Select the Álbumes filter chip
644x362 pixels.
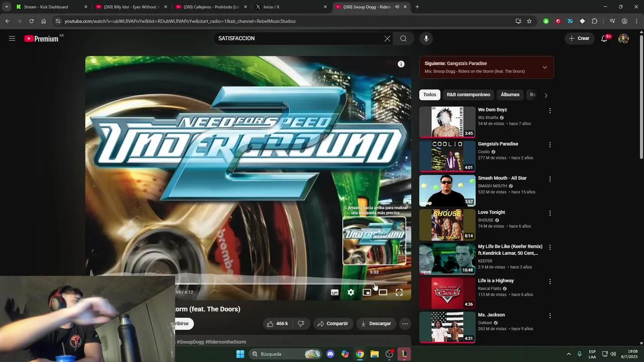tap(510, 95)
